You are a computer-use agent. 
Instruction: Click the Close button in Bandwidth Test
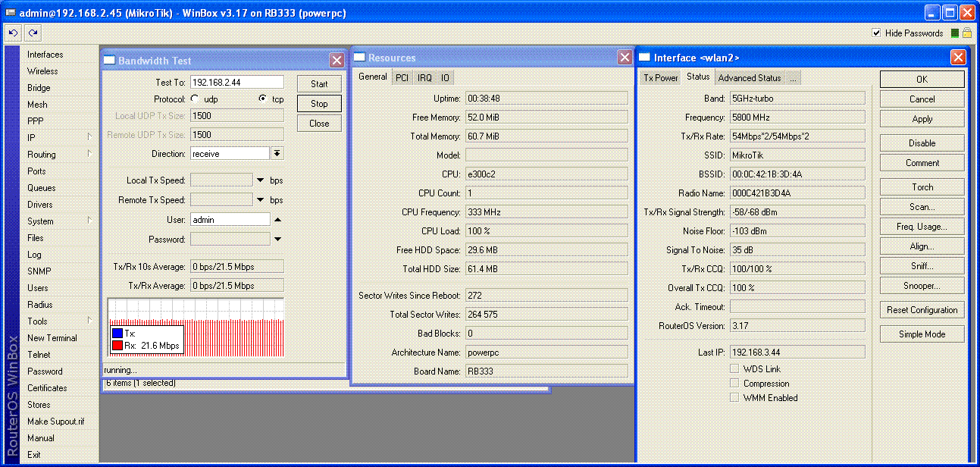tap(319, 124)
